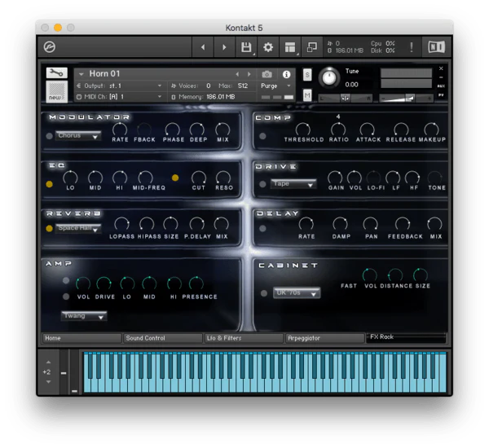Click the pitch bend wheel beside keyboard
Viewport: 489px width, 448px height.
click(64, 372)
